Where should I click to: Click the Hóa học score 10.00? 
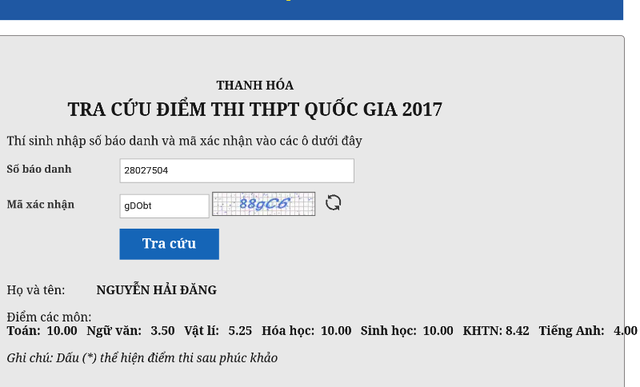tap(336, 331)
